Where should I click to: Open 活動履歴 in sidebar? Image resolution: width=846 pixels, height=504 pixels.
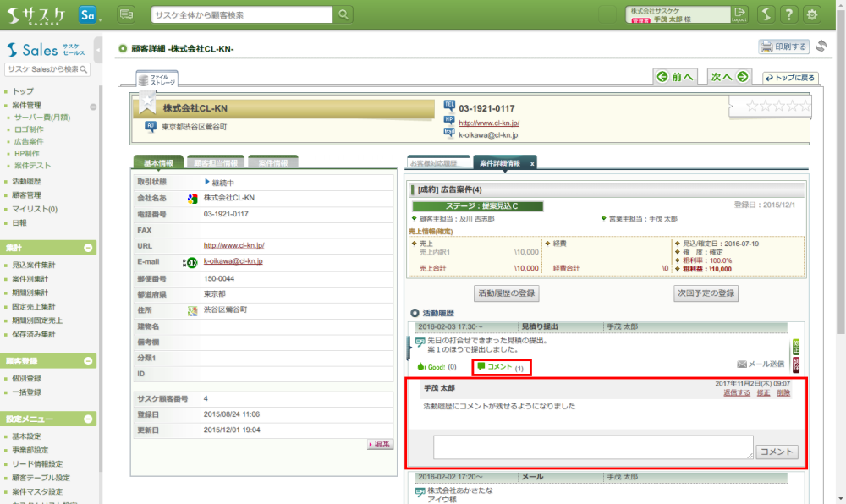pyautogui.click(x=26, y=181)
